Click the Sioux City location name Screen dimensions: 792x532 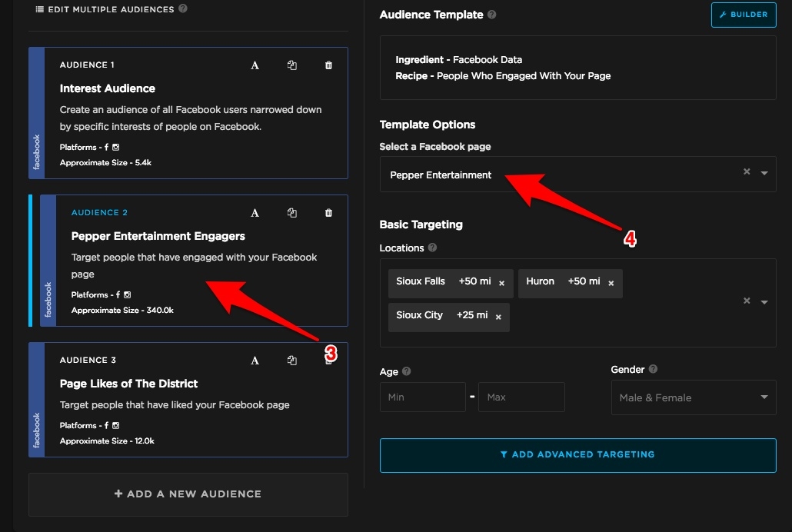tap(419, 314)
